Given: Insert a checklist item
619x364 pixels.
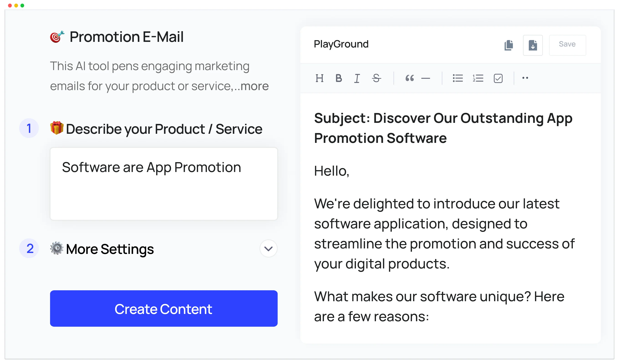Looking at the screenshot, I should [498, 78].
